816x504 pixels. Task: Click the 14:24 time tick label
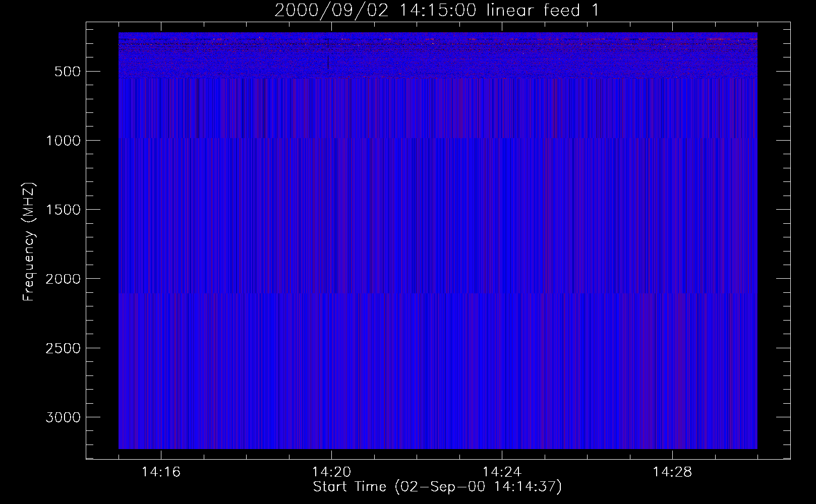[502, 472]
